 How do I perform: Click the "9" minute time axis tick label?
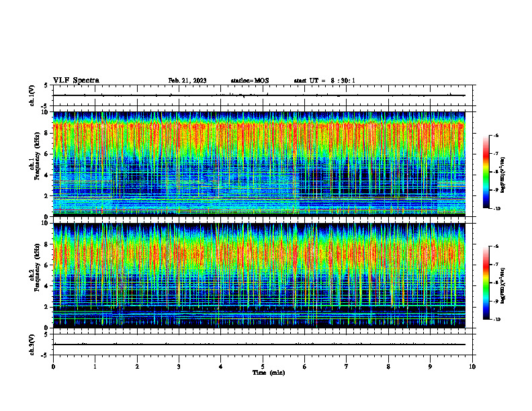coord(430,367)
